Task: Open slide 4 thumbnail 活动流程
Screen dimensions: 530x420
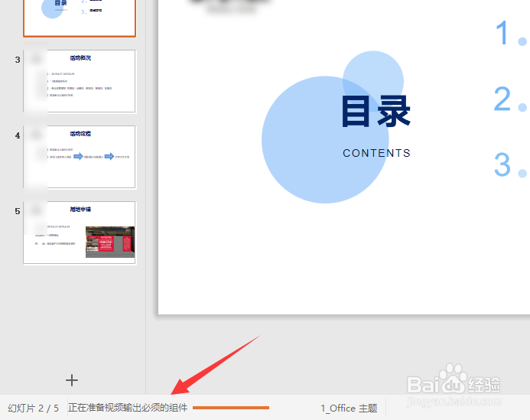Action: pos(80,157)
